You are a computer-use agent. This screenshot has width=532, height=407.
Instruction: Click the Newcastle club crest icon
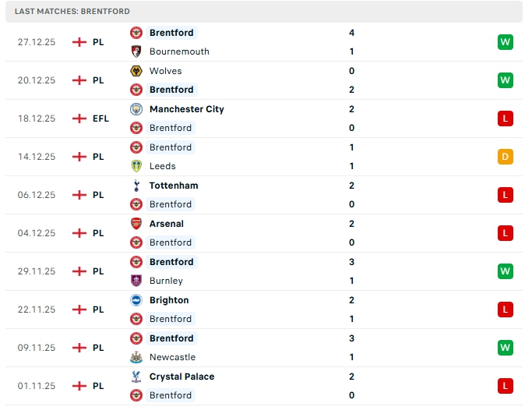tap(136, 357)
